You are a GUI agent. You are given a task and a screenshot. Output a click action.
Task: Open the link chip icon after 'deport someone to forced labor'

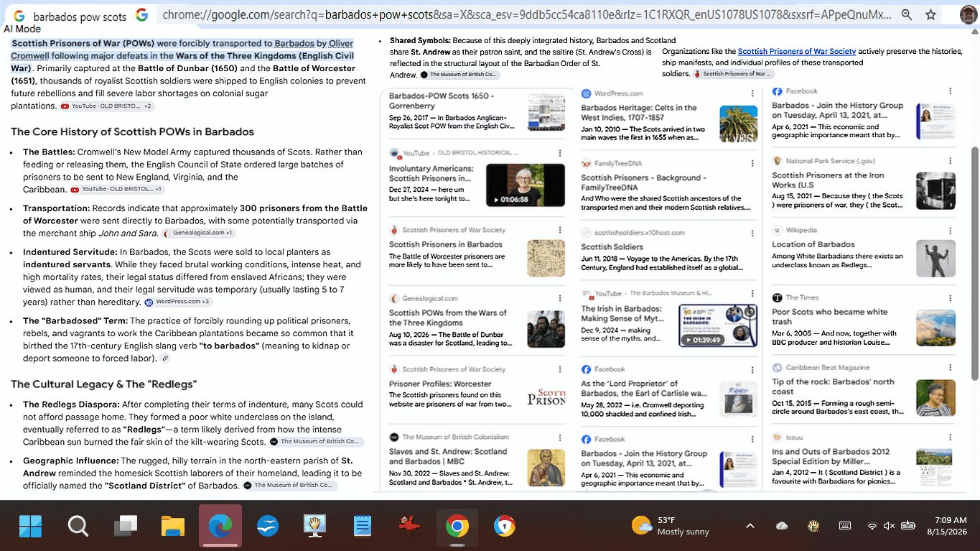pos(165,358)
